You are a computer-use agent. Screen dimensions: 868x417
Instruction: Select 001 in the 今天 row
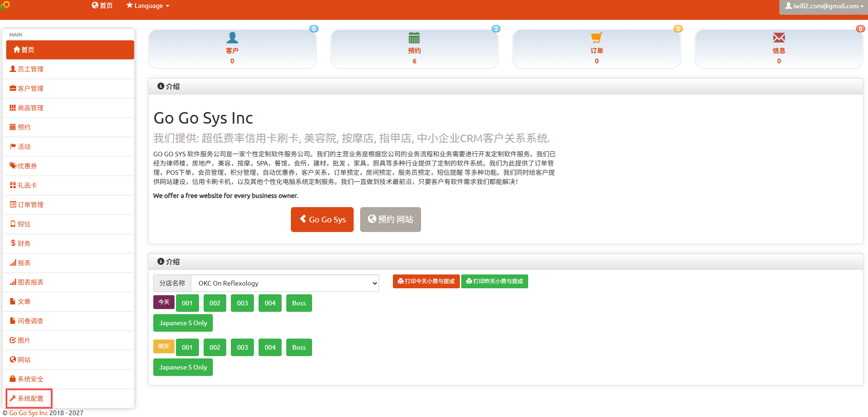point(187,303)
